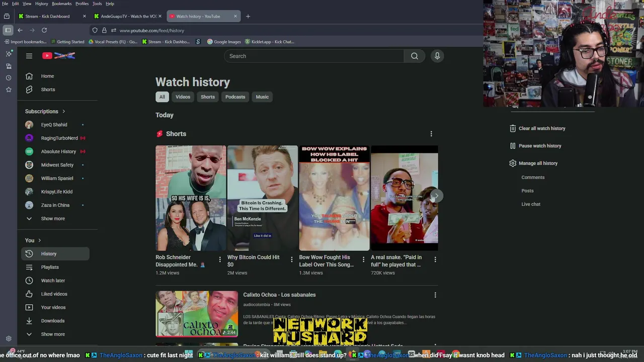Select the Podcasts filter chip
Viewport: 644px width, 362px height.
(x=235, y=97)
